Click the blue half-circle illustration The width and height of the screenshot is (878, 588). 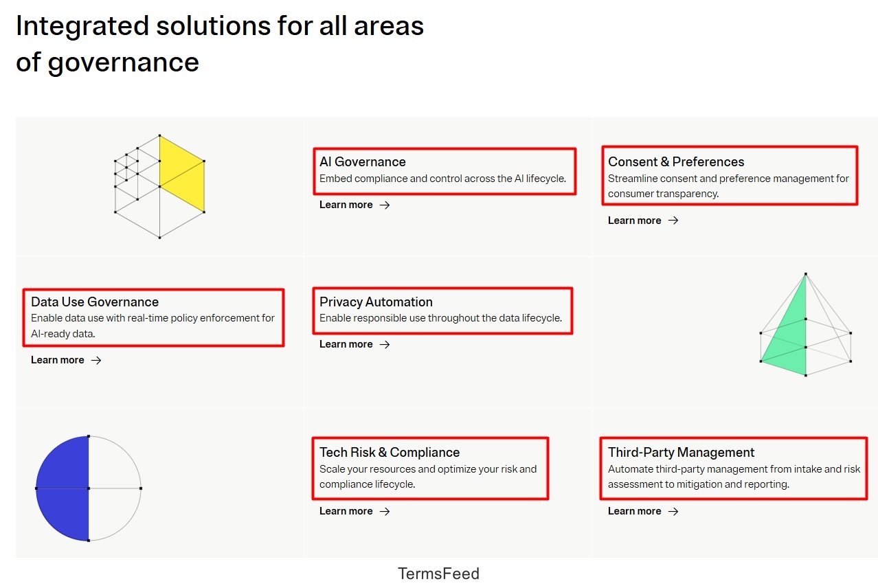point(89,488)
